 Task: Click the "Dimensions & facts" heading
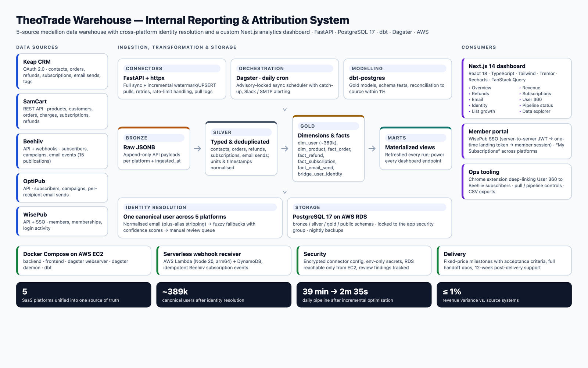pos(324,135)
